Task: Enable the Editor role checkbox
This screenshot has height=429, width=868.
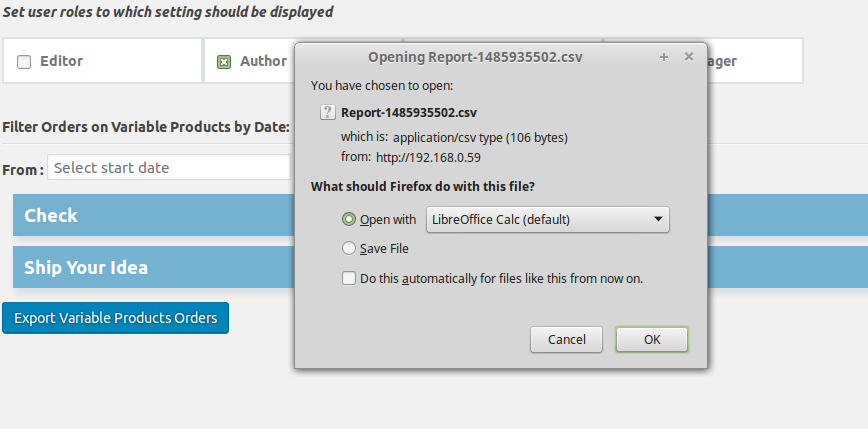Action: 24,62
